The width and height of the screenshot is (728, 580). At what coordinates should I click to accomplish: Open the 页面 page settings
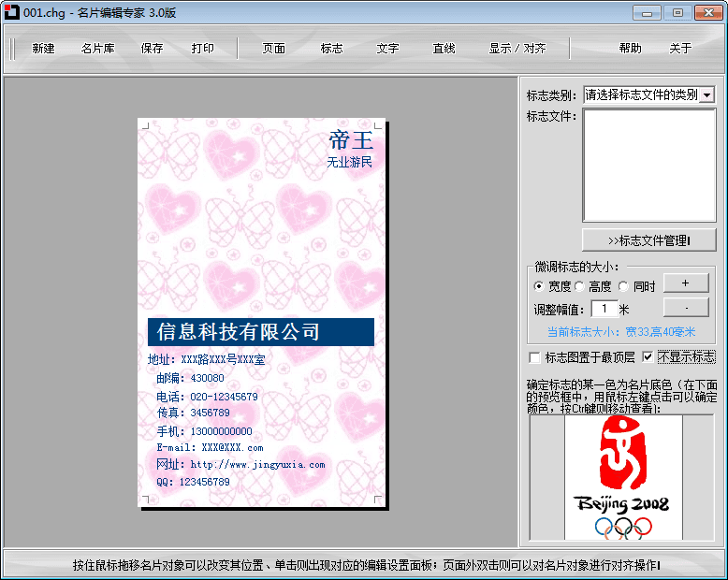point(273,49)
